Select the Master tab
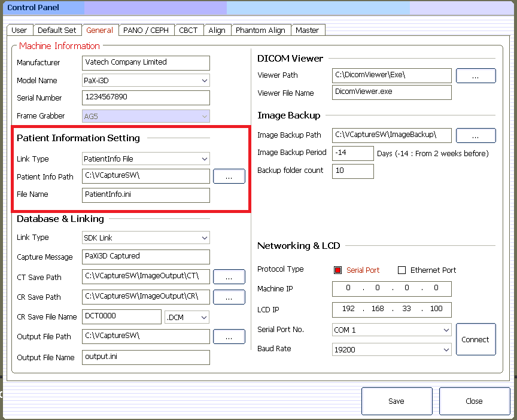Screen dimensions: 517x420 [308, 30]
